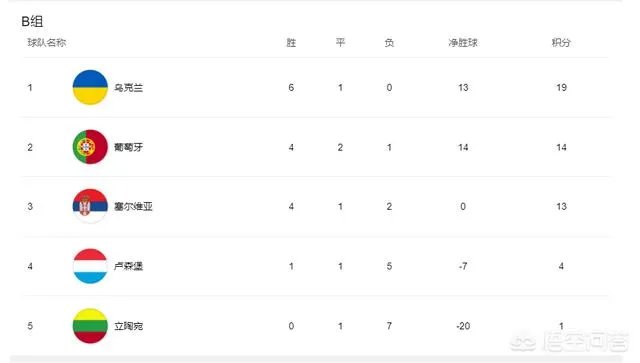Click the 积分 column header
Screen dimensions: 640x363
(x=561, y=42)
